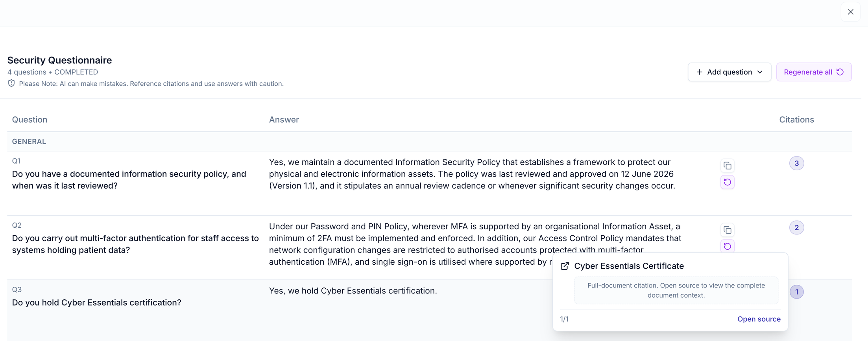Select the Q3 question about Cyber Essentials certification
This screenshot has height=341, width=868.
point(96,302)
